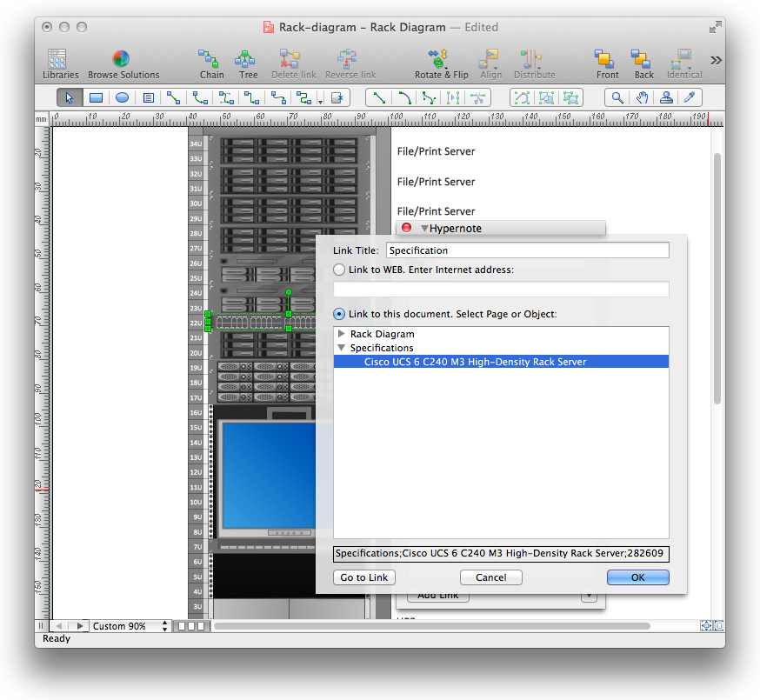Select Cisco UCS 6 C240 M3 entry

pyautogui.click(x=475, y=362)
